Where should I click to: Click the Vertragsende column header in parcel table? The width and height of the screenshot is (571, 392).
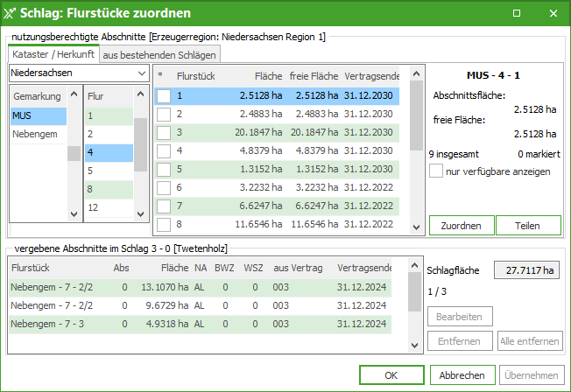pos(372,76)
